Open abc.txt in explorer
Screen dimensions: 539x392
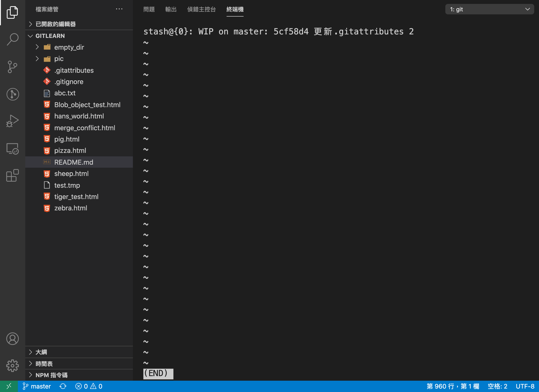[79, 93]
